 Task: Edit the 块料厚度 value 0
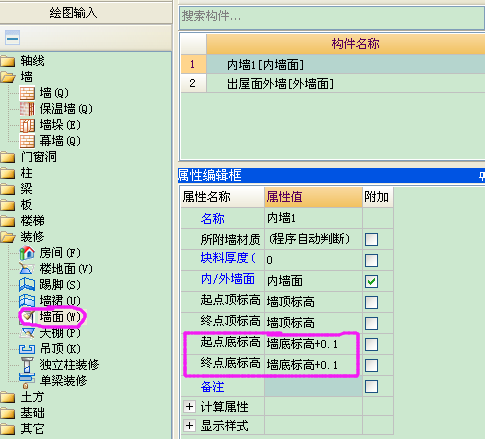pos(313,260)
